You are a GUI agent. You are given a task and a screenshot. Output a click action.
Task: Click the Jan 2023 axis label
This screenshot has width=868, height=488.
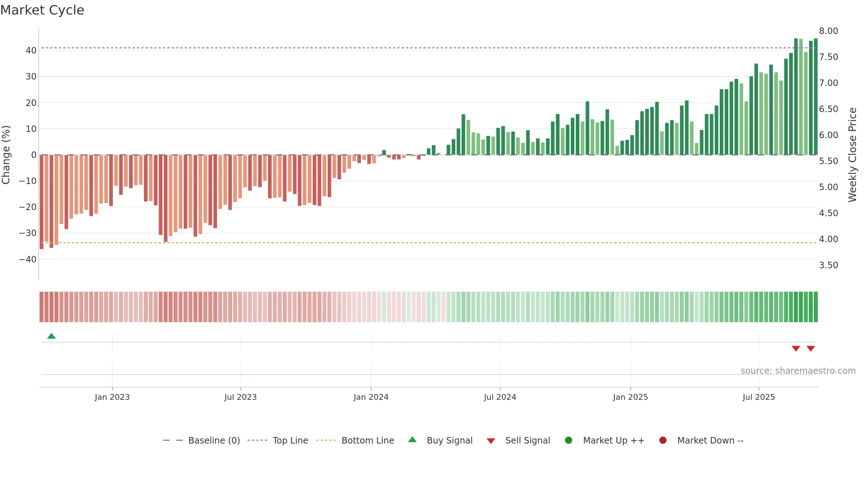click(112, 397)
